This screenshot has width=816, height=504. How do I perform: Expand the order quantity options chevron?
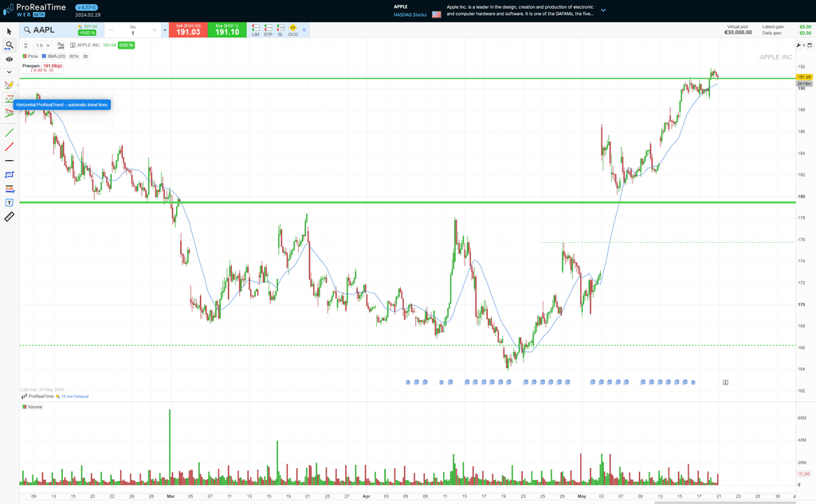[164, 29]
